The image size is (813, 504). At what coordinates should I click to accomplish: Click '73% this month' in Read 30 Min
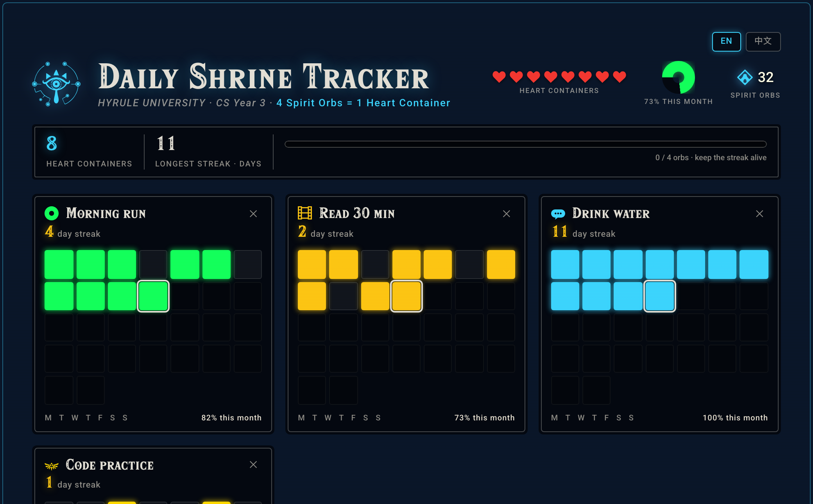click(484, 418)
